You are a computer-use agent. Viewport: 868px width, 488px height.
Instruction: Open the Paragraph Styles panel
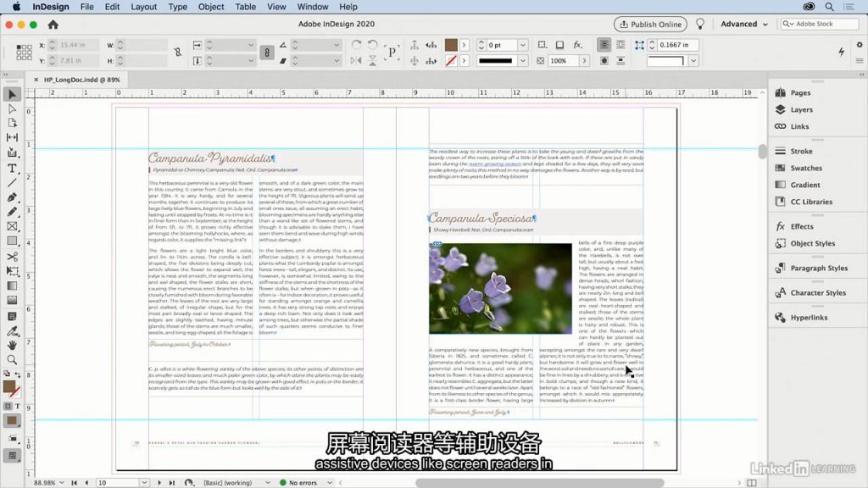point(818,269)
